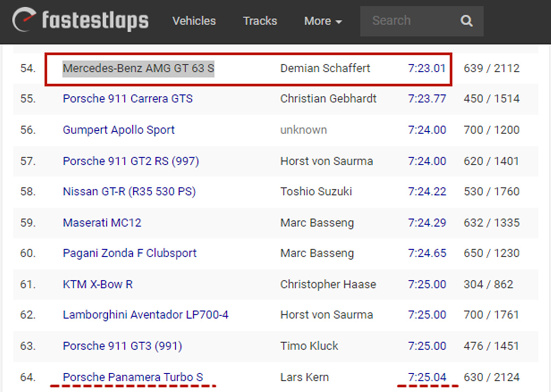Click rank number 64.
This screenshot has width=551, height=392.
[28, 377]
